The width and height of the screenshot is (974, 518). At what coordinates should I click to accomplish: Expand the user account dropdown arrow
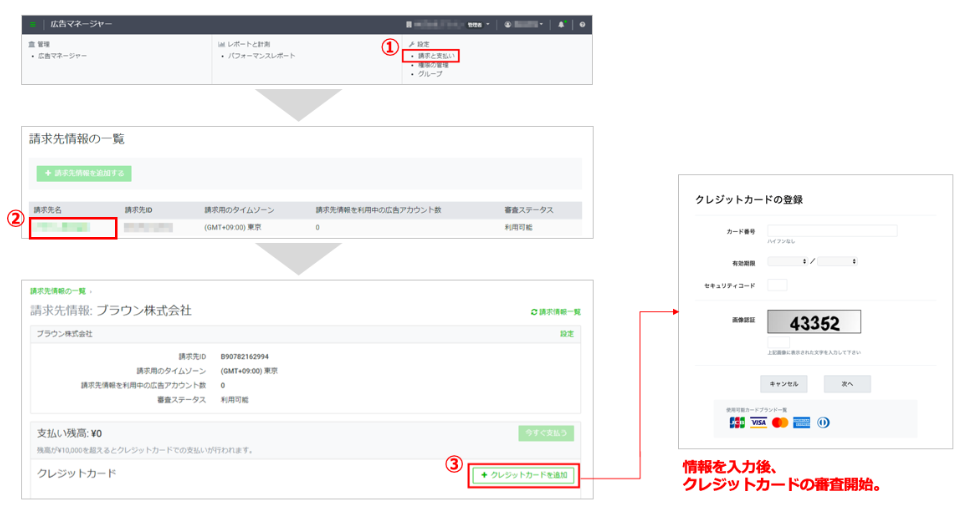pos(541,24)
